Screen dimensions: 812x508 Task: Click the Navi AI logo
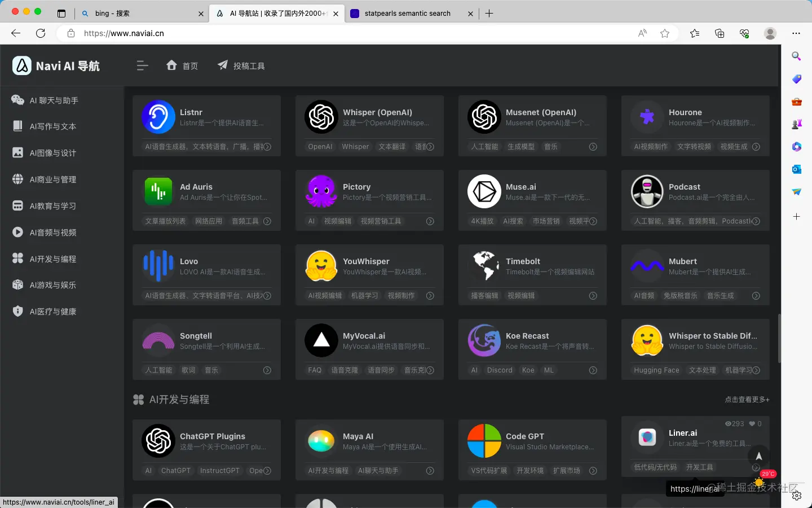click(x=56, y=66)
